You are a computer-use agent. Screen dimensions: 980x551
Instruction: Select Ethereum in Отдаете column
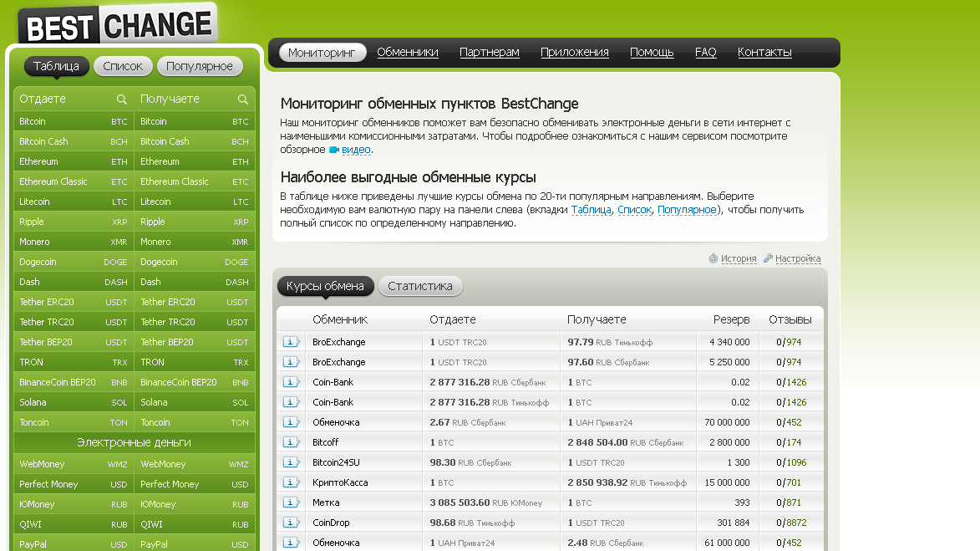click(x=74, y=161)
